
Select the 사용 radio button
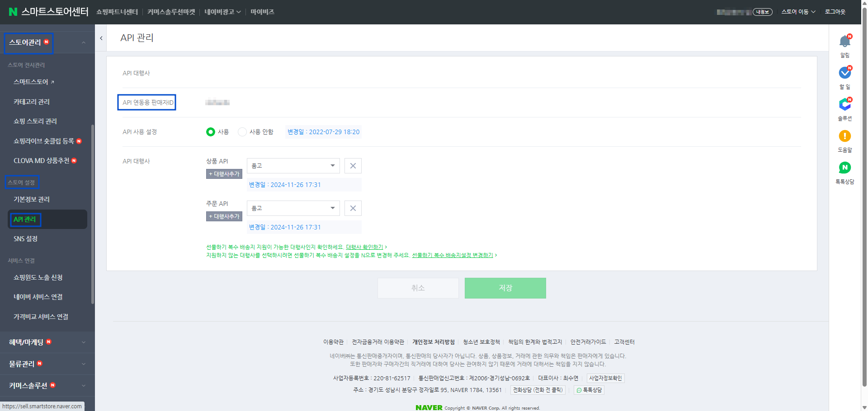211,132
